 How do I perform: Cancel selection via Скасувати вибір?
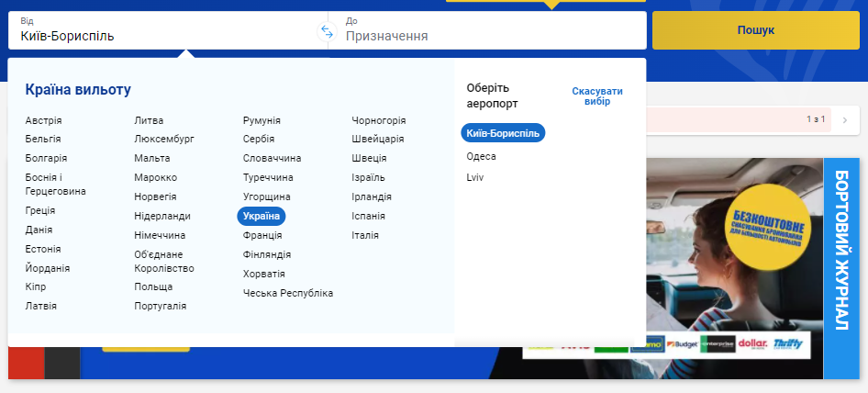[596, 96]
